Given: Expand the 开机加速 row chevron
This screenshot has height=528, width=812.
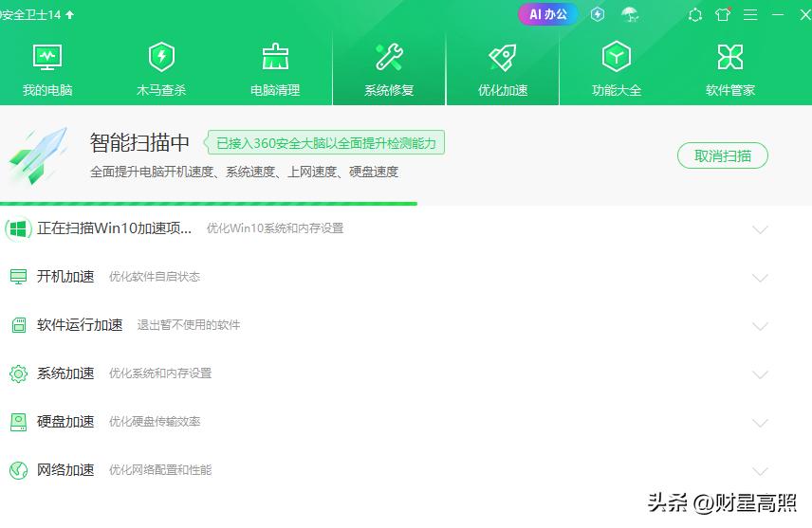Looking at the screenshot, I should pos(760,278).
